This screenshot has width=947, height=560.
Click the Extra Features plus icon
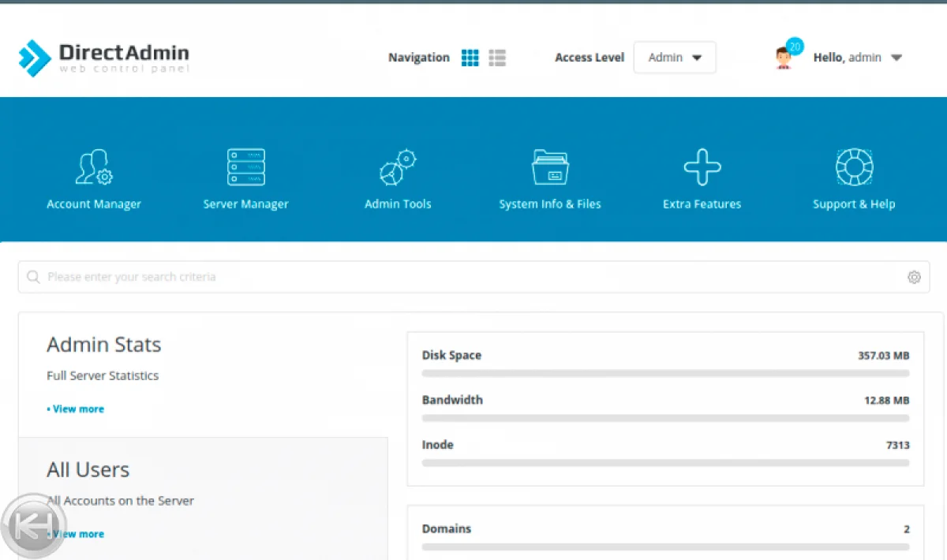click(x=702, y=167)
